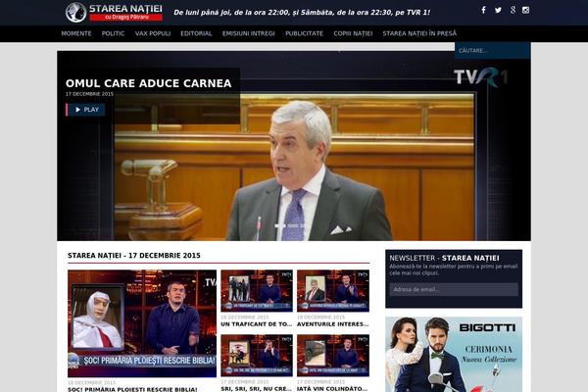Open ȘOC! Primăria Ploiești rescrie Biblia title link
Screen dimensions: 588x392
coord(132,389)
